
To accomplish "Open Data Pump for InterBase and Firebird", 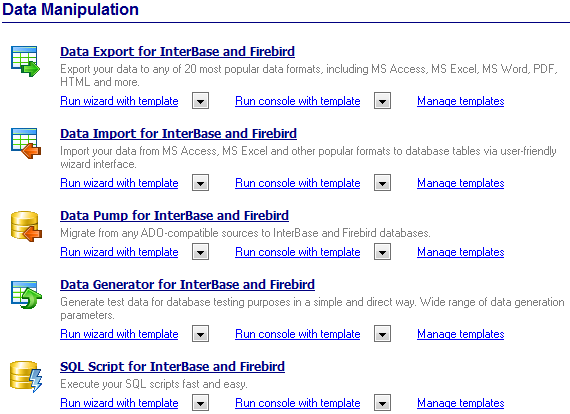I will [174, 216].
